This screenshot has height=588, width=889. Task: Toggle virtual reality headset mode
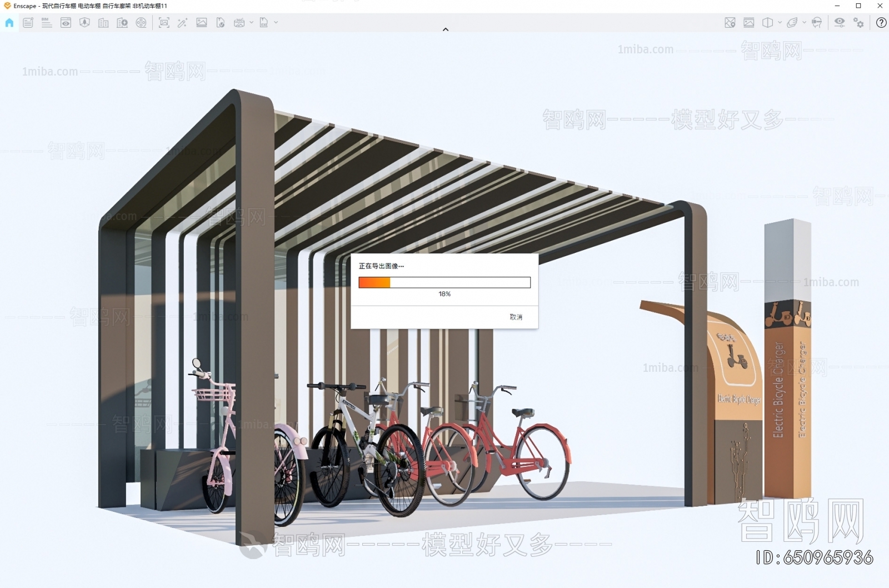(816, 23)
